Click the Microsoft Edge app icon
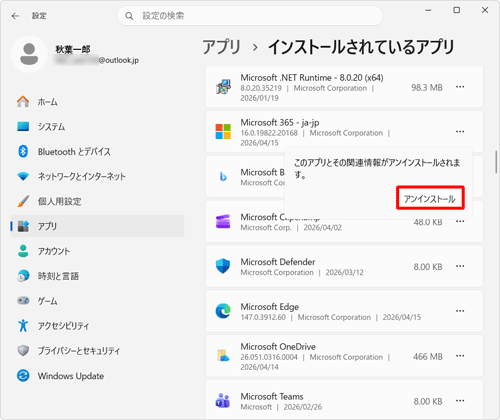 223,311
